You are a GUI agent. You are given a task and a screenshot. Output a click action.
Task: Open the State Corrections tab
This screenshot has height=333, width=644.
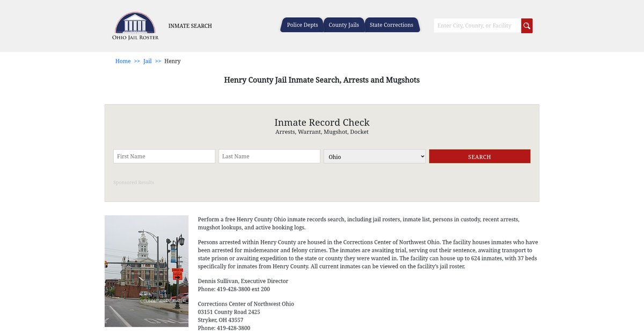click(x=392, y=25)
